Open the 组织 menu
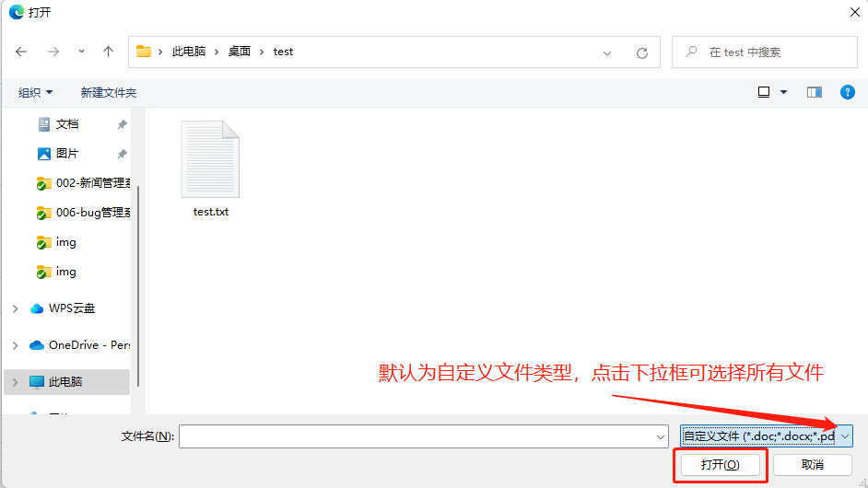This screenshot has height=488, width=868. [x=36, y=92]
